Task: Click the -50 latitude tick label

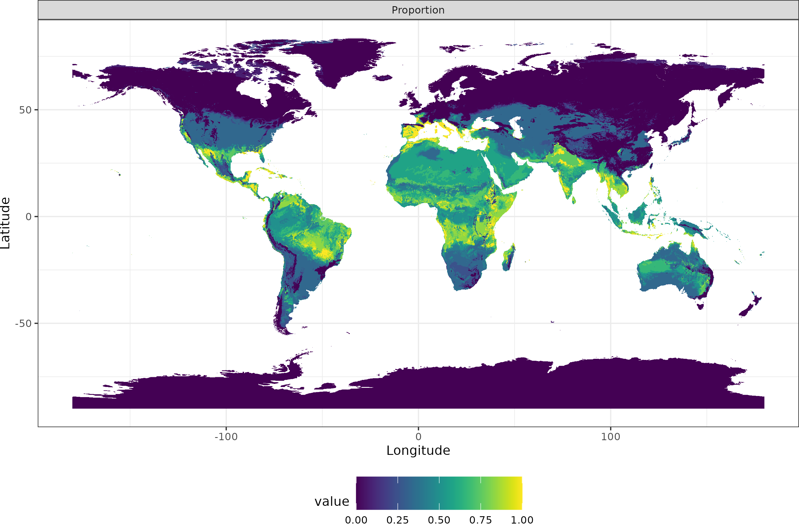Action: point(23,323)
